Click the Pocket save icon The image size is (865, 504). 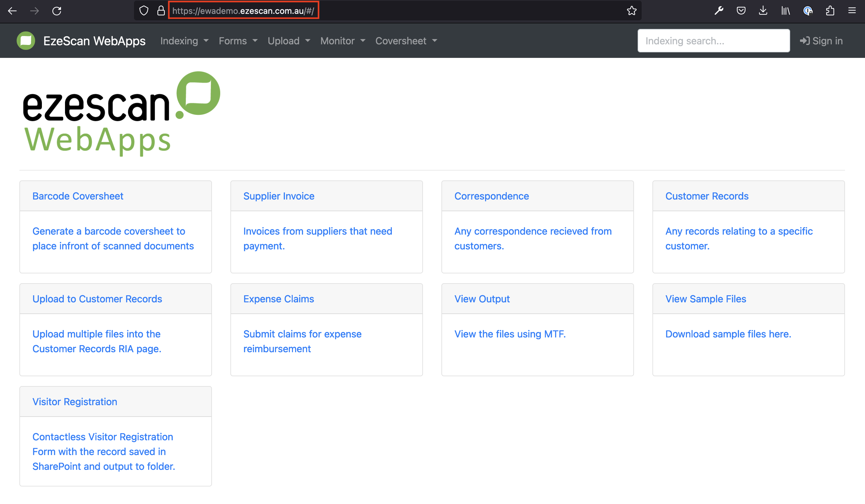741,11
